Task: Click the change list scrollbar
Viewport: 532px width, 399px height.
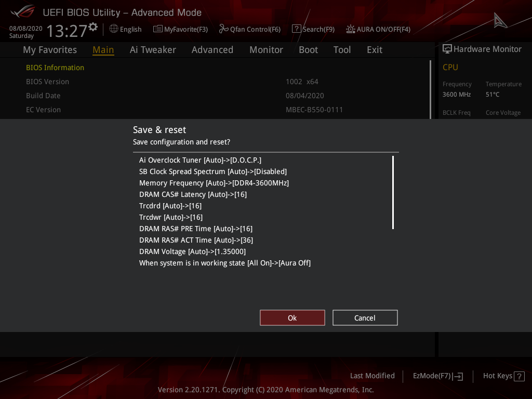Action: [393, 192]
